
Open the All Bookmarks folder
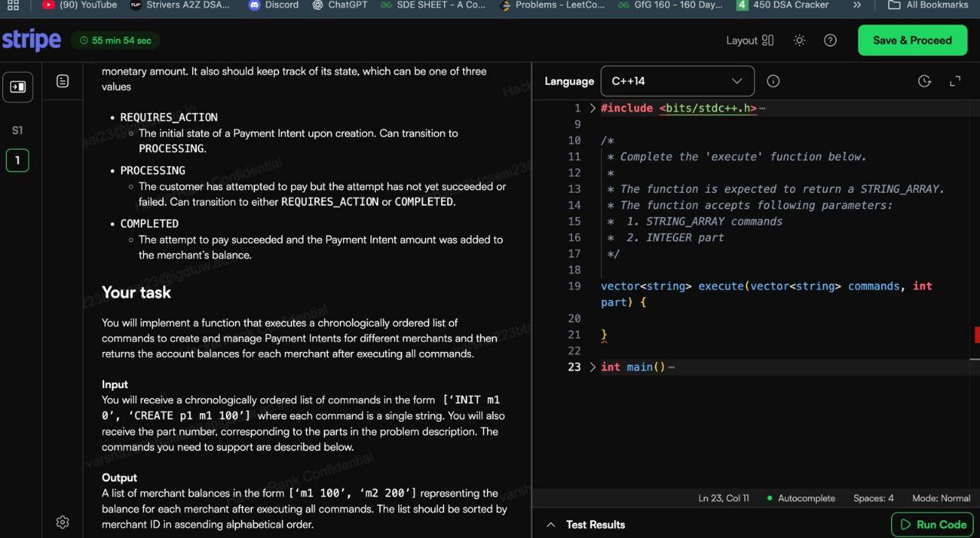click(928, 5)
